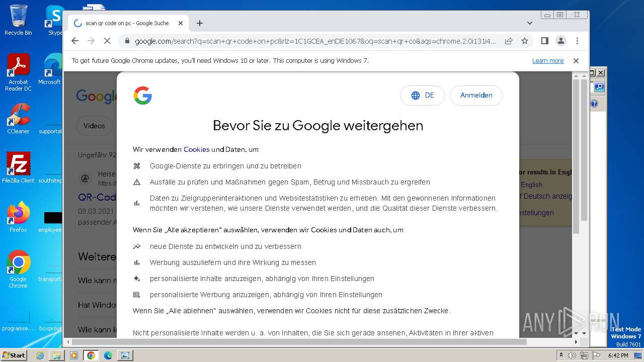Open the file explorer taskbar icon
The width and height of the screenshot is (644, 362).
[57, 355]
